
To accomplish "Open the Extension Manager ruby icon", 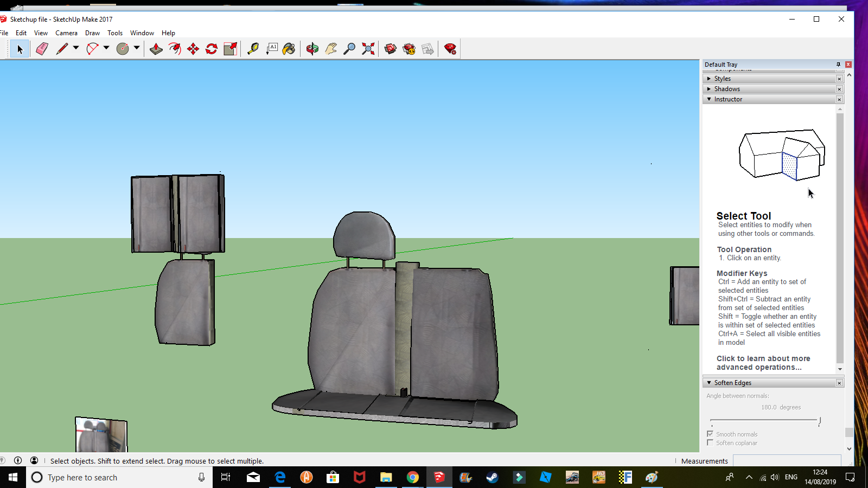I will (450, 49).
